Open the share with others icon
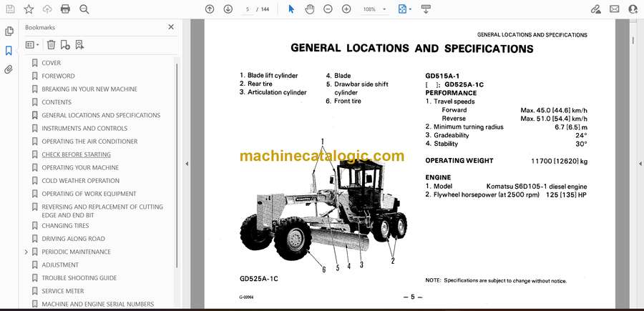This screenshot has width=644, height=311. [x=633, y=9]
